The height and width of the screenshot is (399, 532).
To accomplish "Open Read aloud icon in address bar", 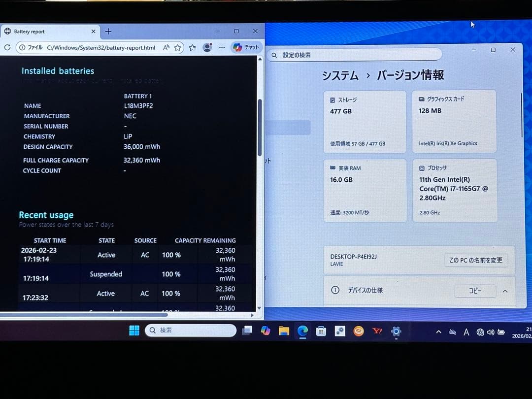I will tap(166, 47).
